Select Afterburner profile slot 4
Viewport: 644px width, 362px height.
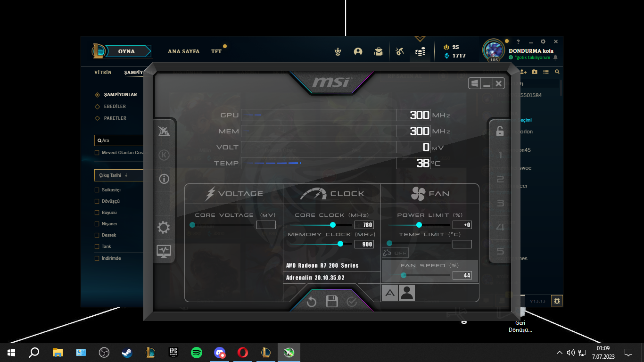pos(500,227)
